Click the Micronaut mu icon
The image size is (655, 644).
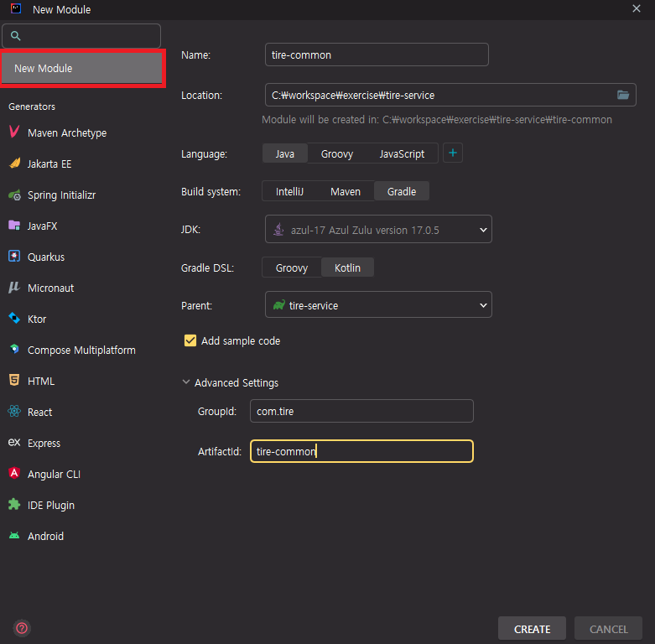point(14,288)
